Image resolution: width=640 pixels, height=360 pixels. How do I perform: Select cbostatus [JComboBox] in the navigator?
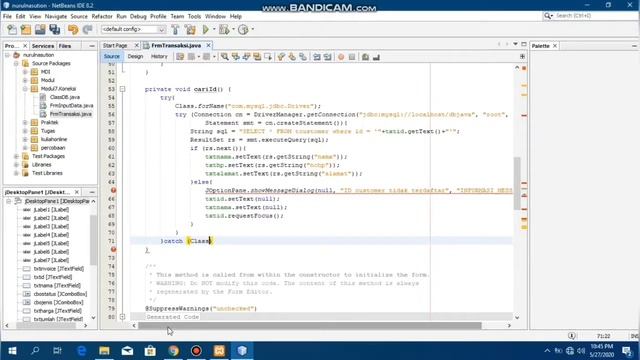60,294
